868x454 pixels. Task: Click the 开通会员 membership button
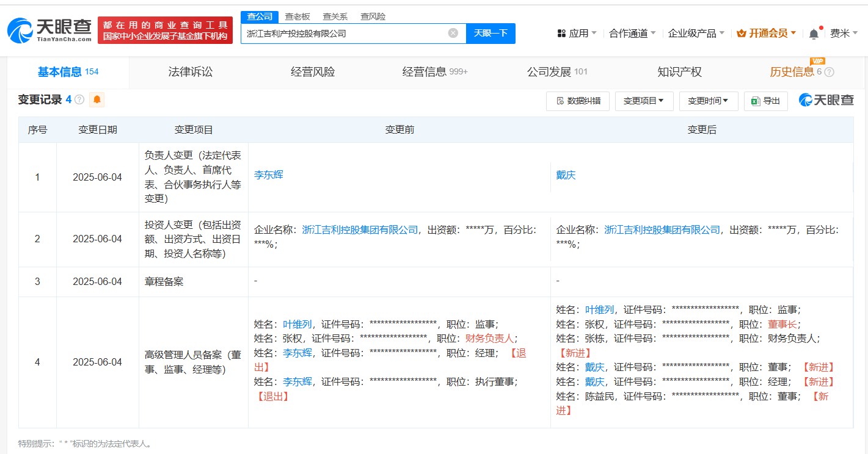(767, 34)
